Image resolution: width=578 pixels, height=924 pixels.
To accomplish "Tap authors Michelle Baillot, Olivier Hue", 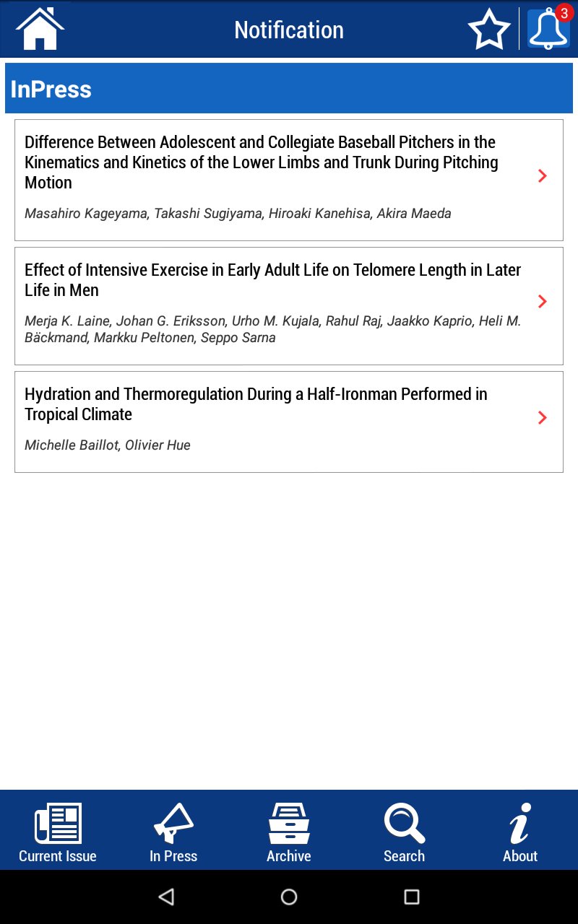I will [x=108, y=445].
